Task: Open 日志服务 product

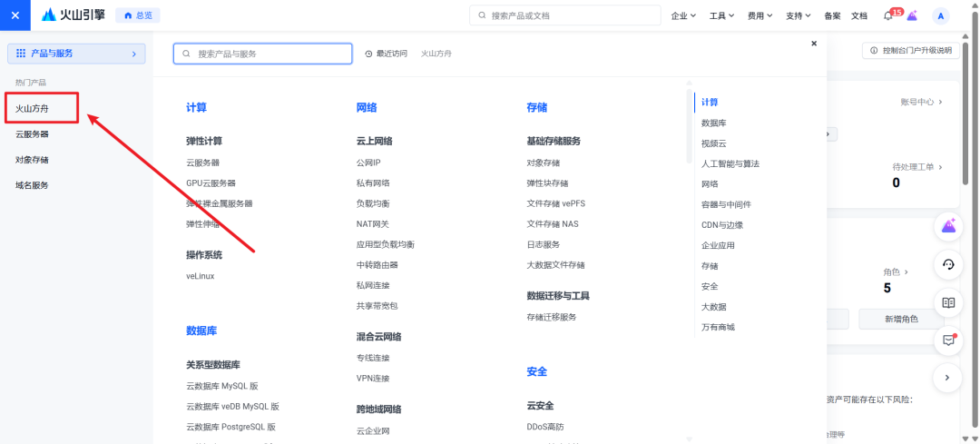Action: tap(544, 244)
